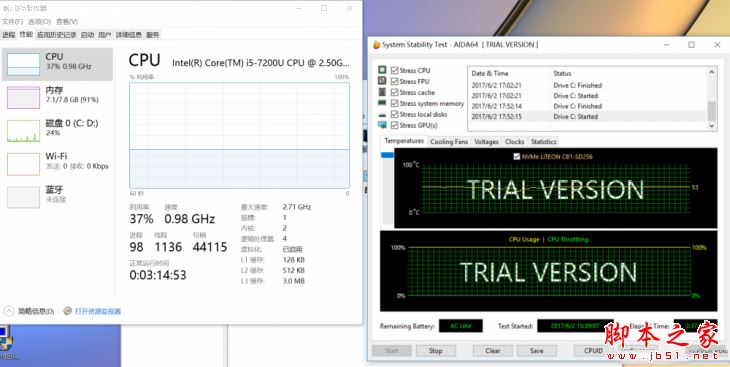730x367 pixels.
Task: Click the CPU Throttling legend label
Action: click(568, 239)
